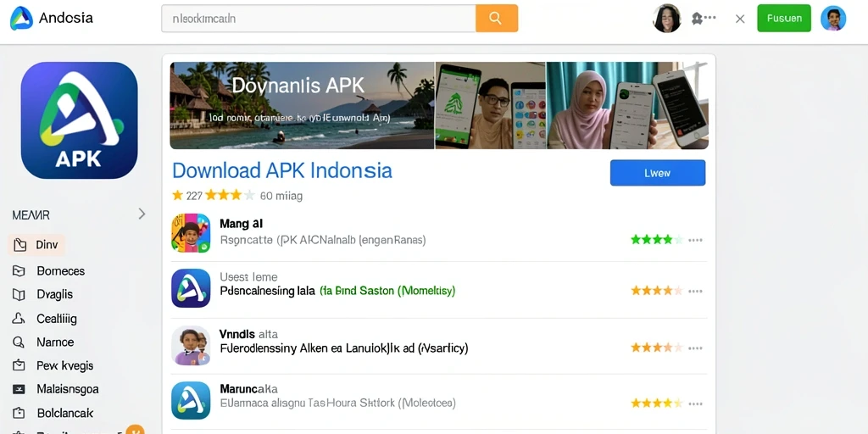This screenshot has height=434, width=868.
Task: Open the Vnndls alta entry title
Action: click(x=248, y=334)
